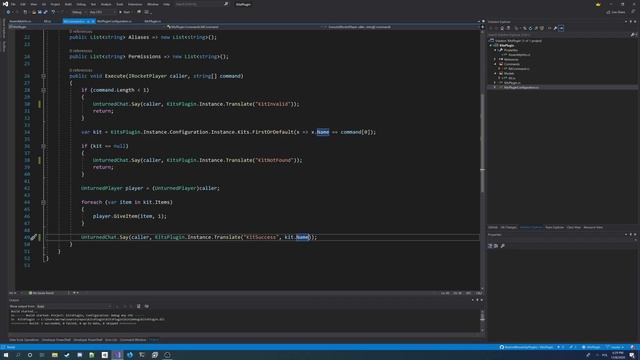The image size is (640, 360).
Task: Click Solution Explorer Properties wrench icon
Action: [x=555, y=28]
